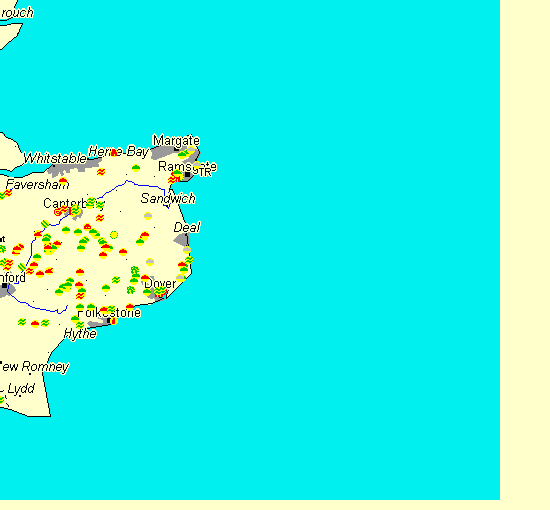Click the black square marker at Ashford

[x=4, y=286]
